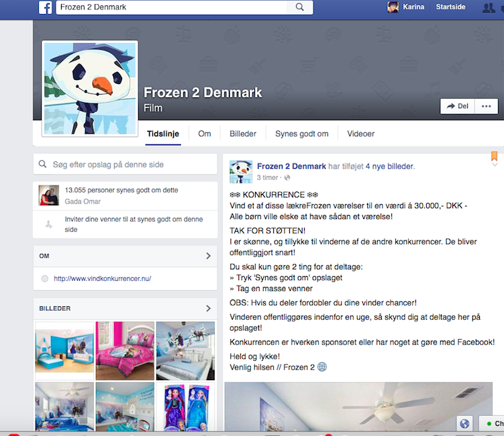
Task: Click the 'BILLEDER' section heading
Action: point(54,308)
